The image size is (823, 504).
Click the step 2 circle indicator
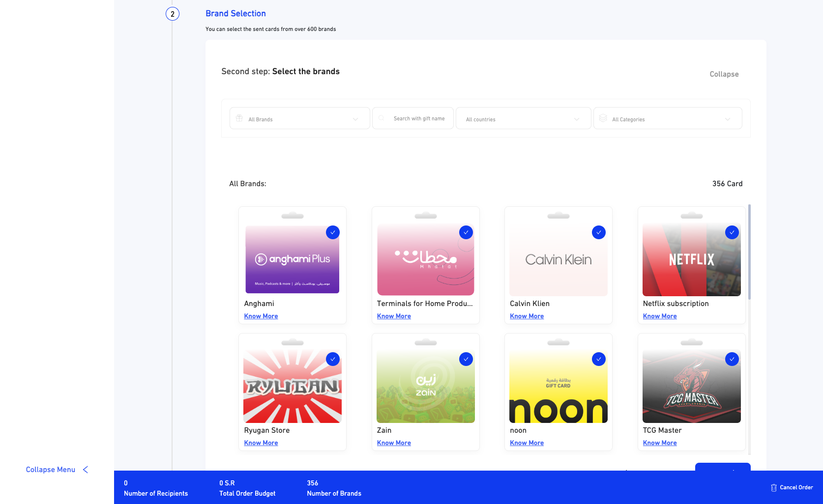pos(173,14)
